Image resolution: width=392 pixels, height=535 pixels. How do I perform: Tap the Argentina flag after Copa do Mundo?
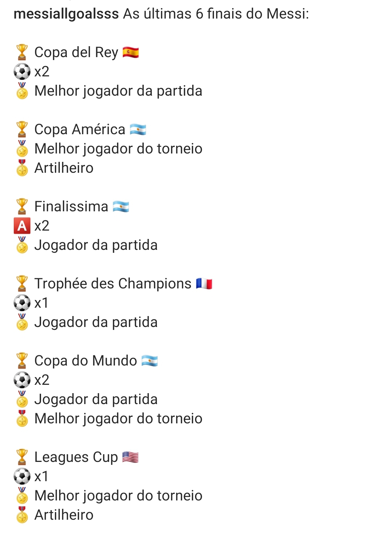150,361
